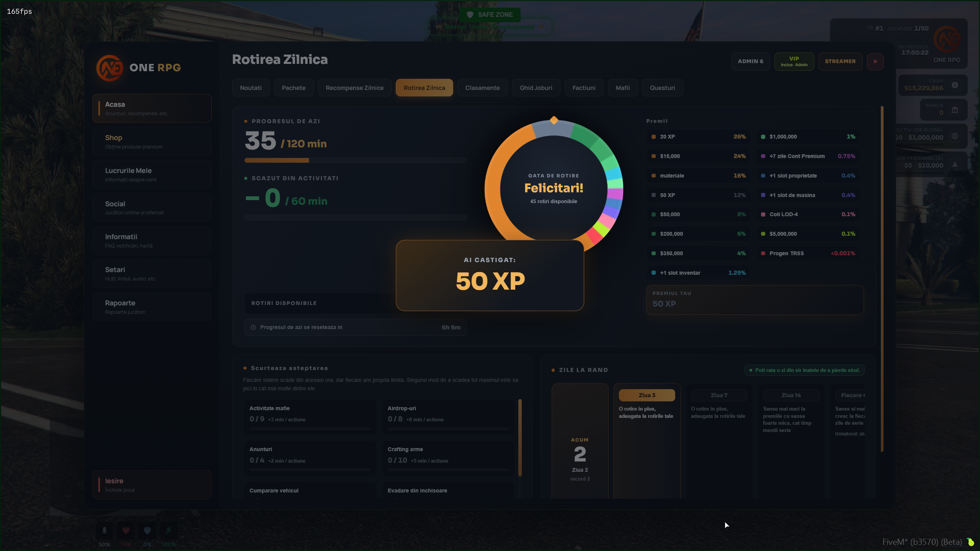Select the Rotirea Zilnica tab
Image resolution: width=980 pixels, height=551 pixels.
425,88
